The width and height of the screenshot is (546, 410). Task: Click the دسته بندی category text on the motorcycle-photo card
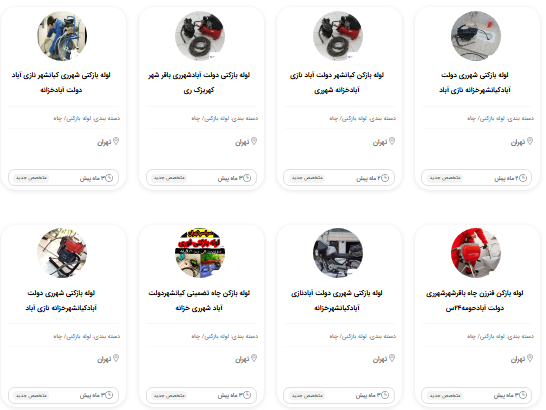point(362,336)
